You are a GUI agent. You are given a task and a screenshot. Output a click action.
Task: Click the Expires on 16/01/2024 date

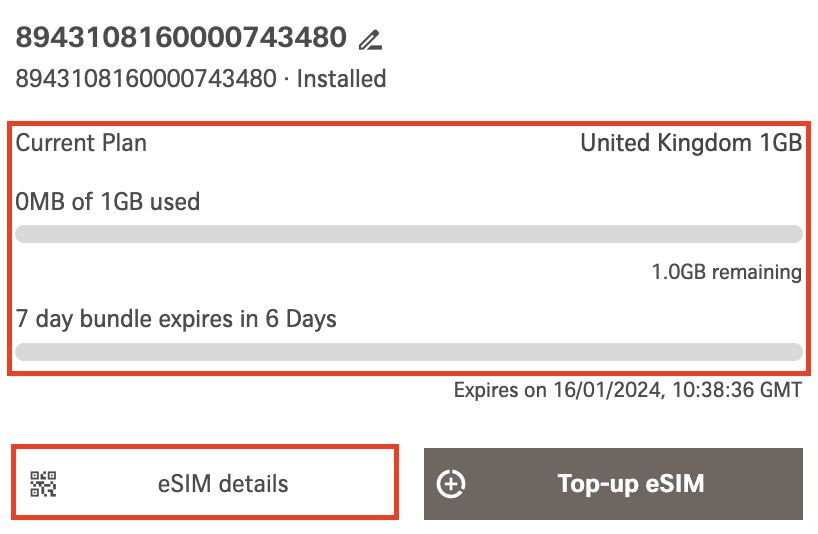point(557,390)
